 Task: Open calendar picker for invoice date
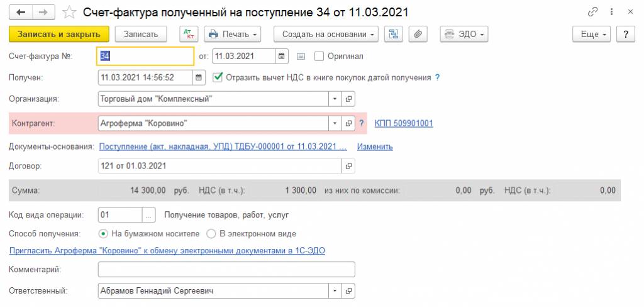click(x=282, y=57)
